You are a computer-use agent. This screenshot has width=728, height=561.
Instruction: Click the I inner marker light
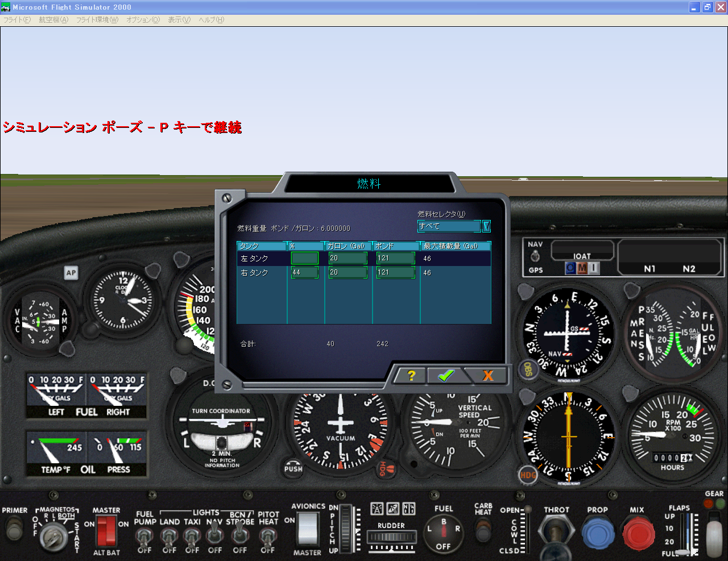(x=594, y=268)
